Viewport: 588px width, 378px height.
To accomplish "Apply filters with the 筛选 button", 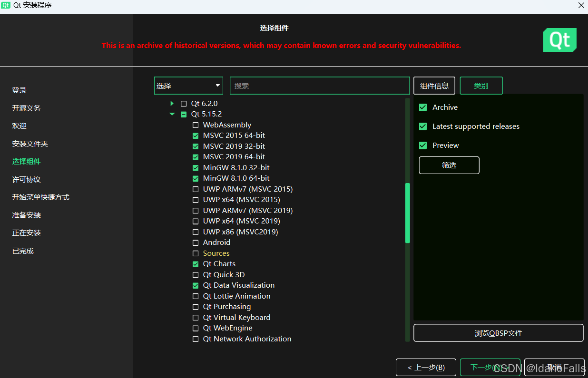I will pos(449,165).
